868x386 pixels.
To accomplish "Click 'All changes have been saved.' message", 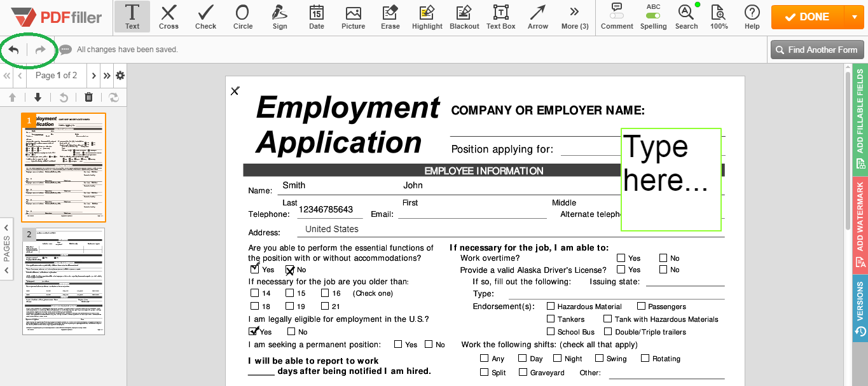I will (x=127, y=50).
